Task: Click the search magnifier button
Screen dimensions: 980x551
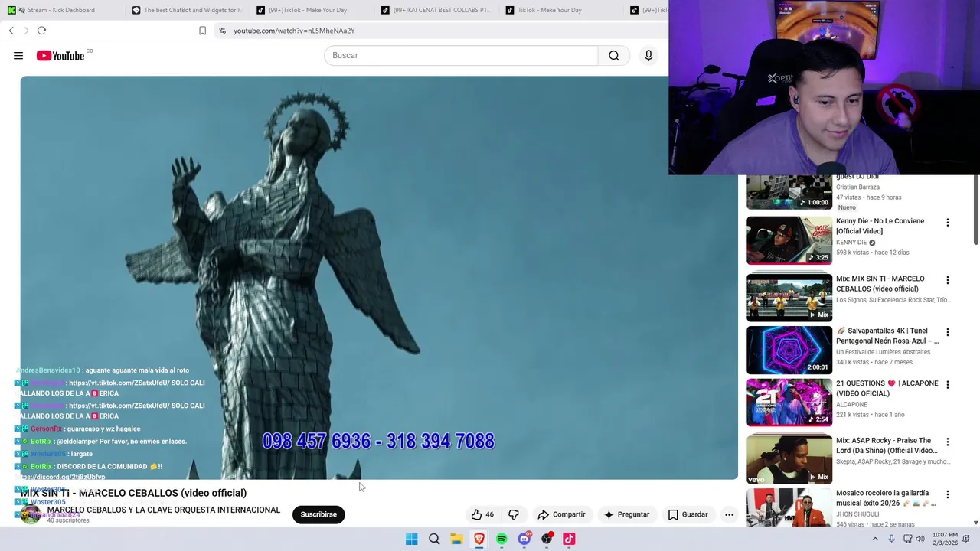Action: (613, 55)
